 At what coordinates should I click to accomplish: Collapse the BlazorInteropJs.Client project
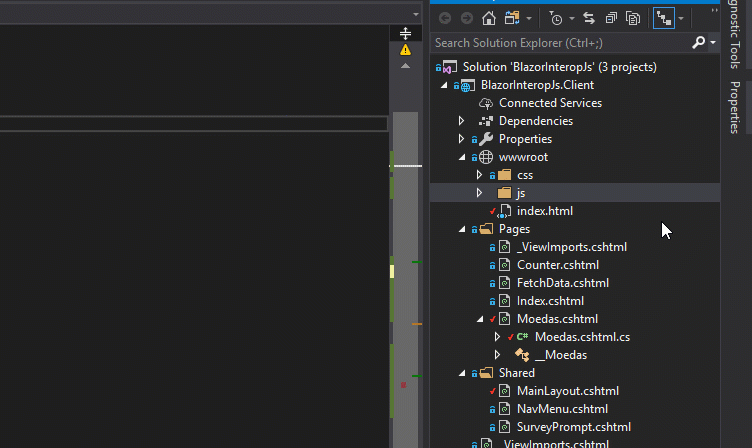[444, 85]
